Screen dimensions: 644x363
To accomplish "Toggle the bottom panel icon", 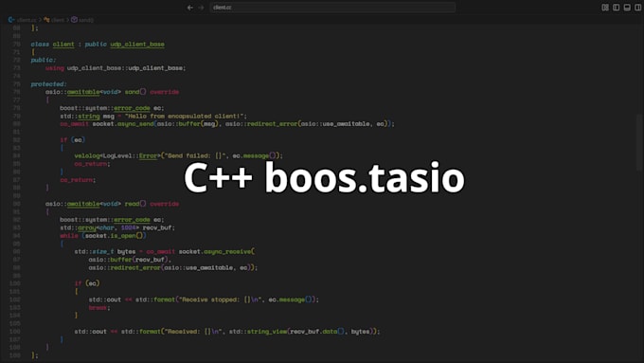I will [627, 8].
